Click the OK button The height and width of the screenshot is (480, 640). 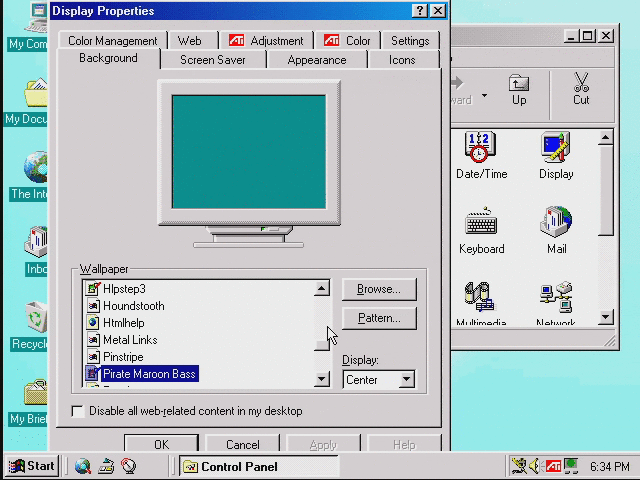(x=161, y=444)
